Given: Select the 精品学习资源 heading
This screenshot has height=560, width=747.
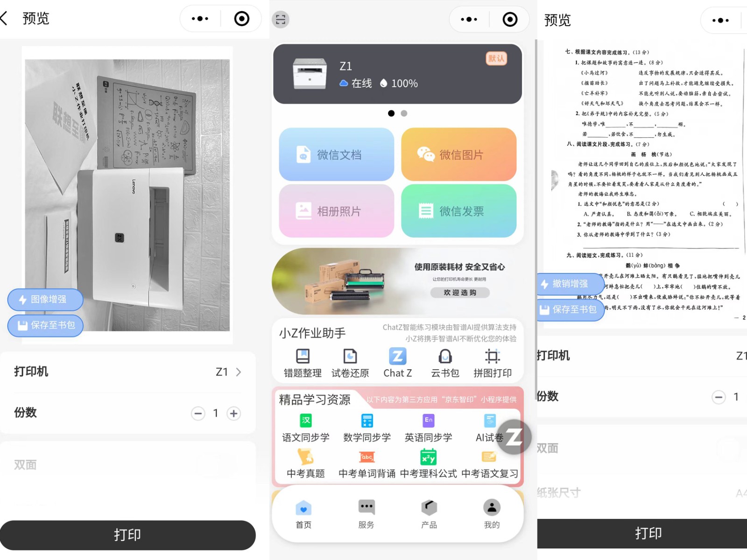Looking at the screenshot, I should [x=315, y=400].
